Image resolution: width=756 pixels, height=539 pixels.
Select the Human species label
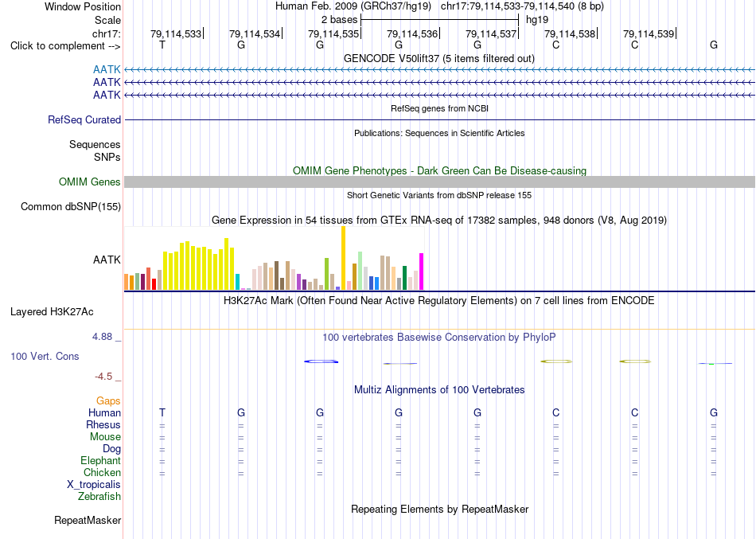click(x=104, y=412)
